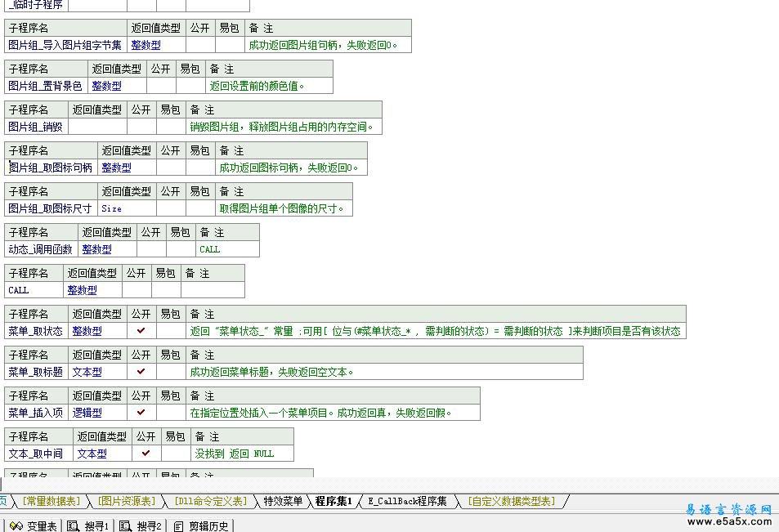Check the 公开 cell for 图片组_销毁
Image resolution: width=779 pixels, height=532 pixels.
tap(141, 127)
